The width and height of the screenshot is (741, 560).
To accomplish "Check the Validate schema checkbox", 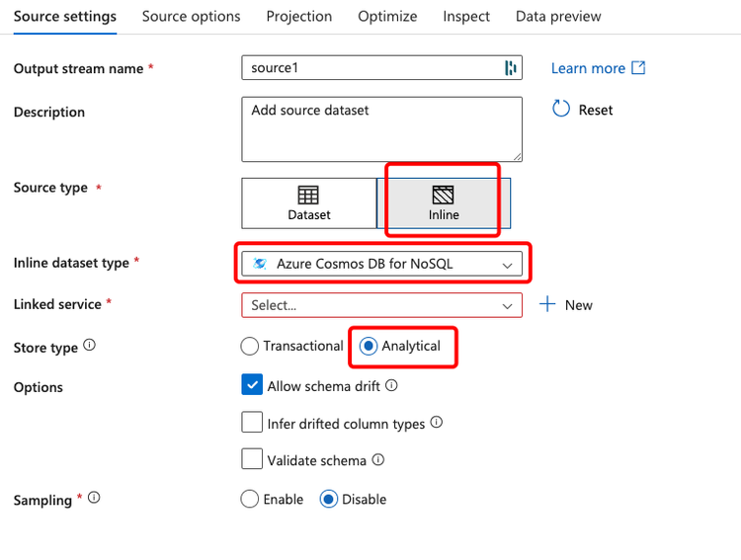I will (x=252, y=459).
